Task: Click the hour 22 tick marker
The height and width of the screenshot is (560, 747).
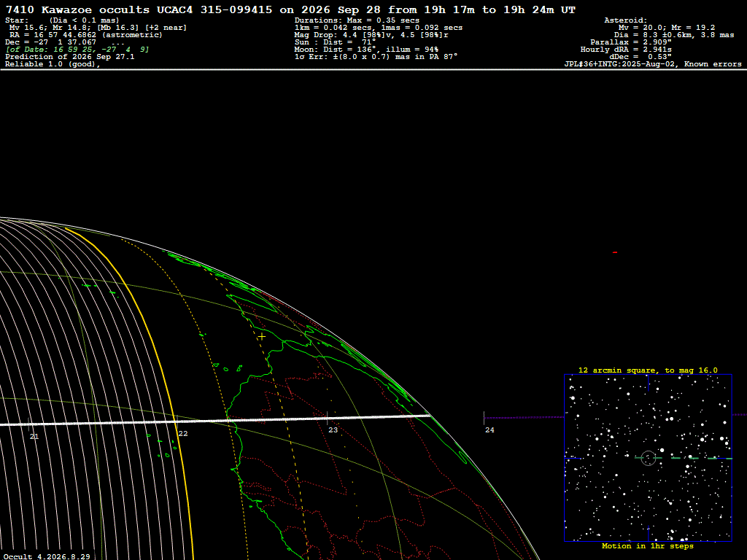Action: (x=183, y=433)
